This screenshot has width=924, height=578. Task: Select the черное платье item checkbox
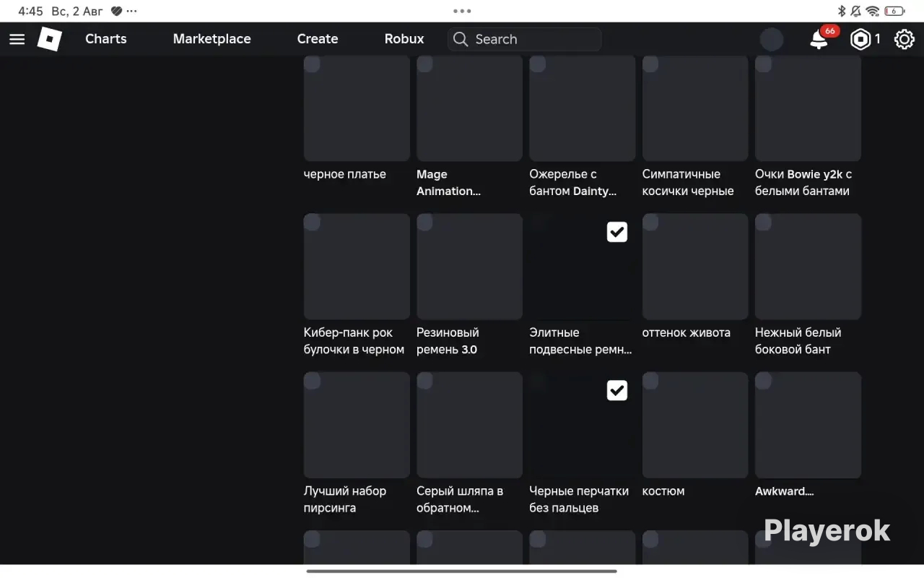[x=312, y=64]
